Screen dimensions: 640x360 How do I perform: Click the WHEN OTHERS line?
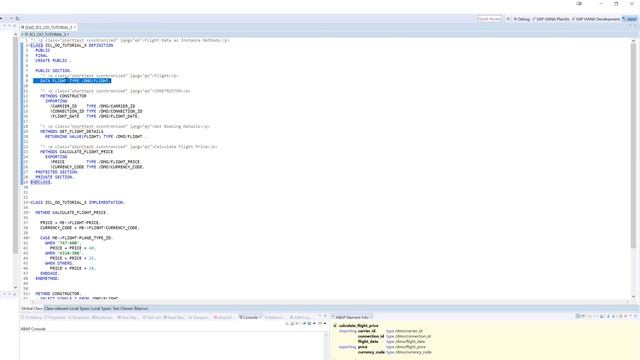pos(59,263)
